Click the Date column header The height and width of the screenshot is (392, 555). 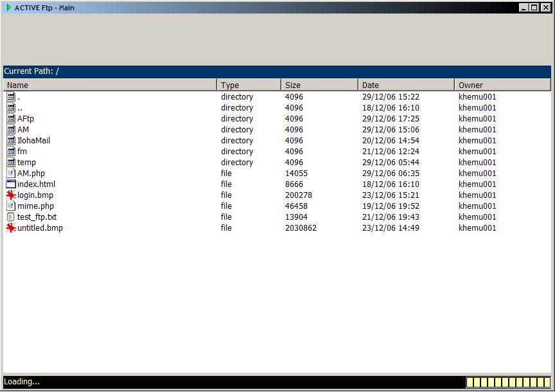click(x=406, y=85)
